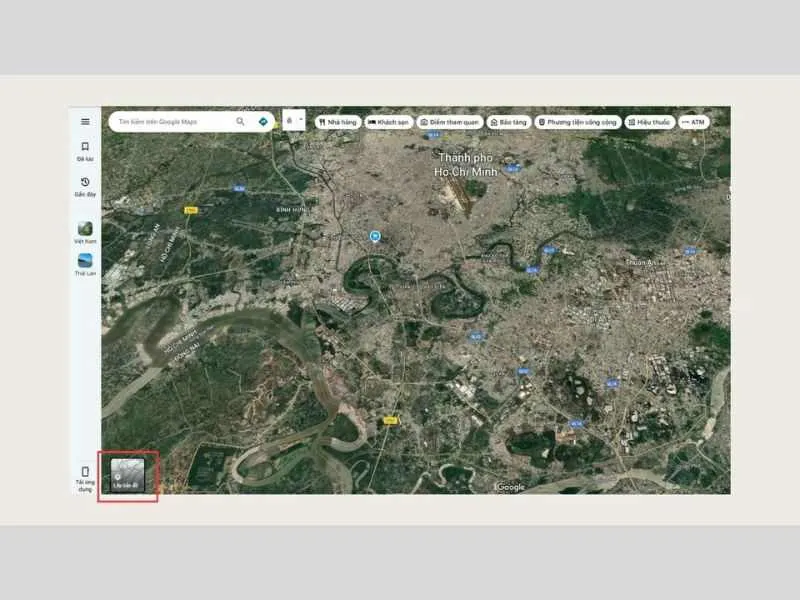Filter by Khách sạn (Hotels)
Screen dimensions: 800x600
coord(389,122)
